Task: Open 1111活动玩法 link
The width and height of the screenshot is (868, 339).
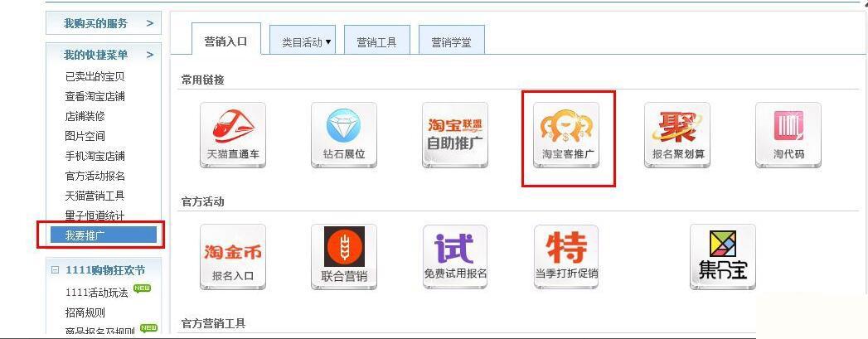Action: tap(96, 293)
